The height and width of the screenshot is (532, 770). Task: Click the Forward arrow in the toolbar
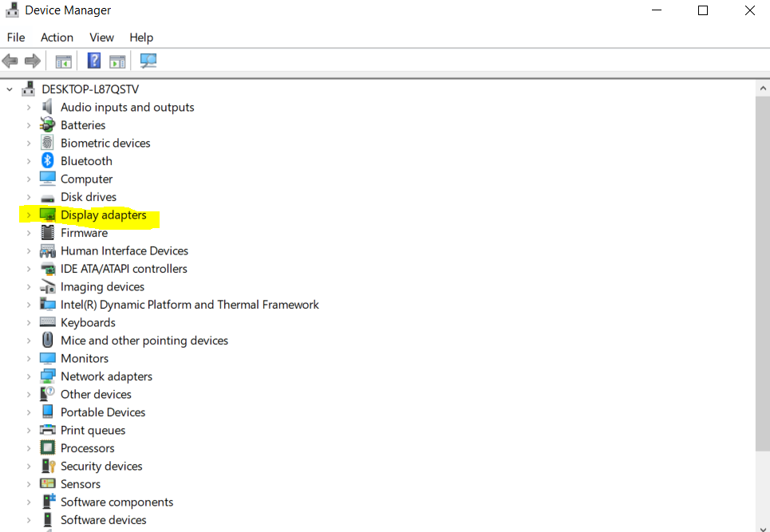pos(33,61)
